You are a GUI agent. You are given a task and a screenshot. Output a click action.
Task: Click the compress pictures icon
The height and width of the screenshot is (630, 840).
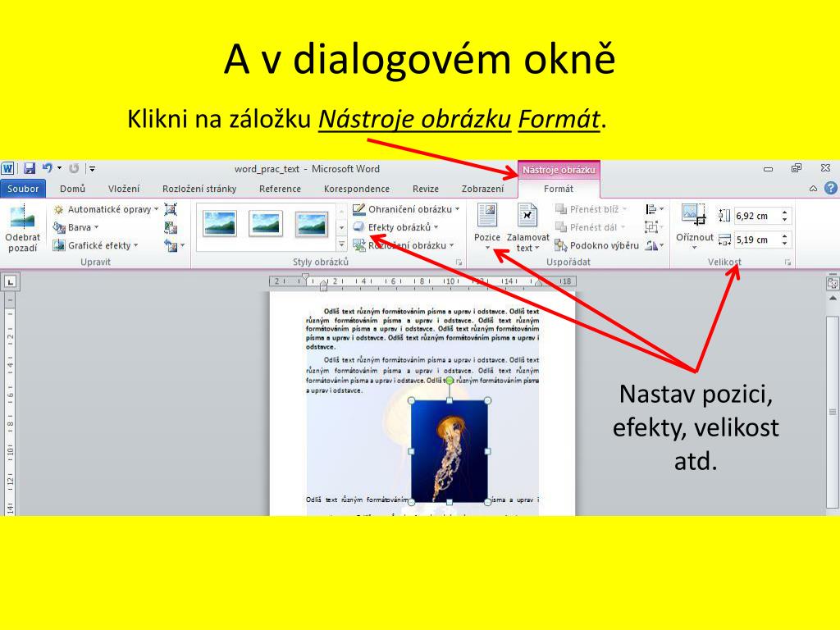pos(171,209)
